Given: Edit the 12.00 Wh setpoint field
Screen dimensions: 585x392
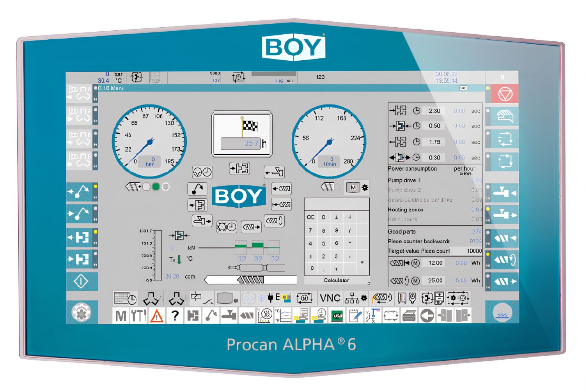Looking at the screenshot, I should tap(435, 263).
